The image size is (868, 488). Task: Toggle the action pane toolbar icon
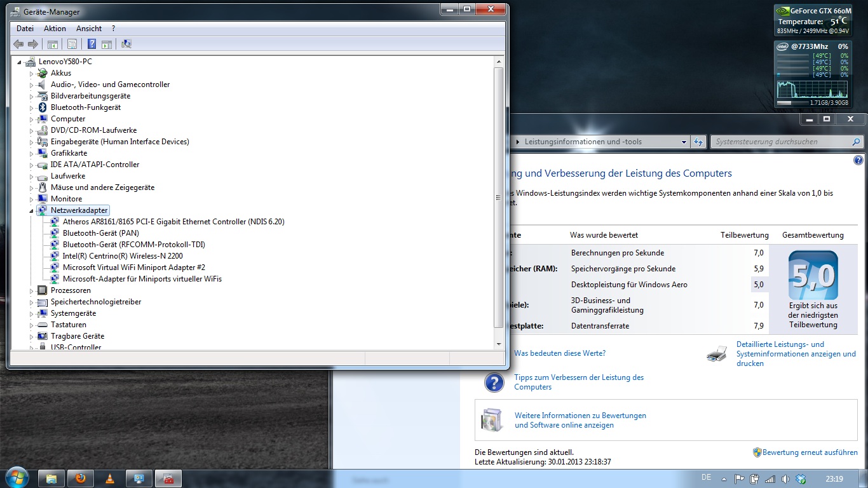107,44
